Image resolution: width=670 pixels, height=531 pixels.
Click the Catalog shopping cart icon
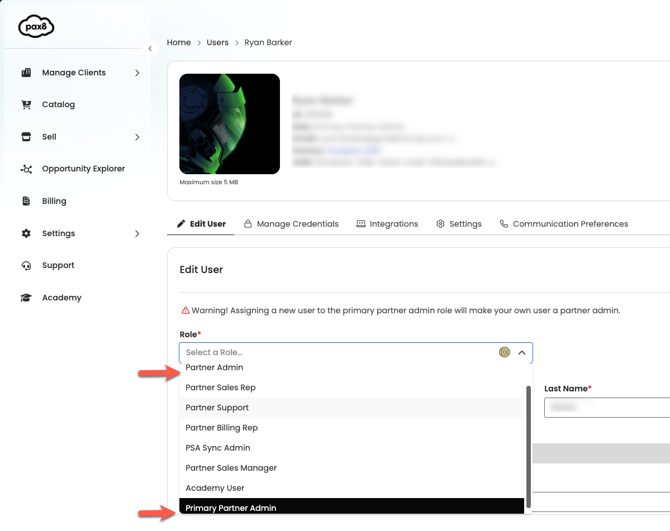pos(26,105)
